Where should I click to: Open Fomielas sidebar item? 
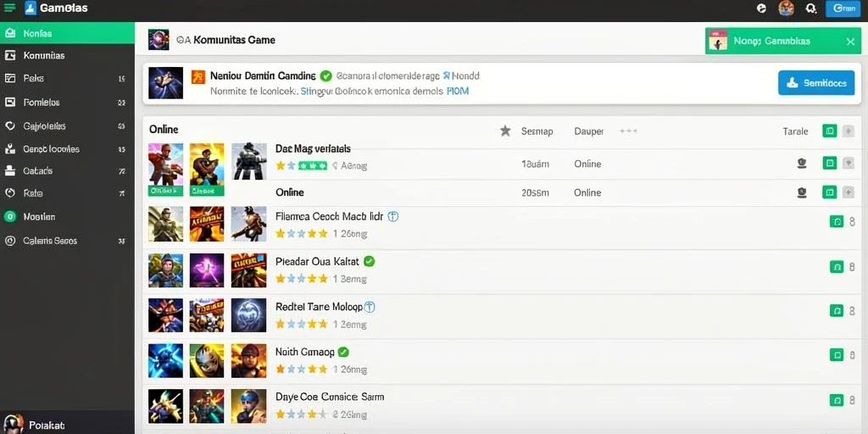tap(67, 103)
